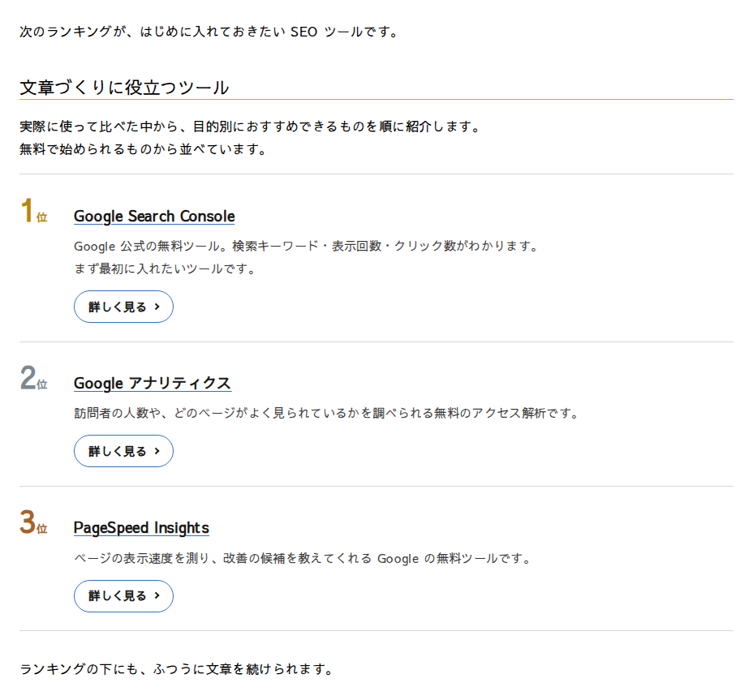Click the heading 文章づくりに役立つツール
Image resolution: width=753 pixels, height=700 pixels.
pos(124,88)
